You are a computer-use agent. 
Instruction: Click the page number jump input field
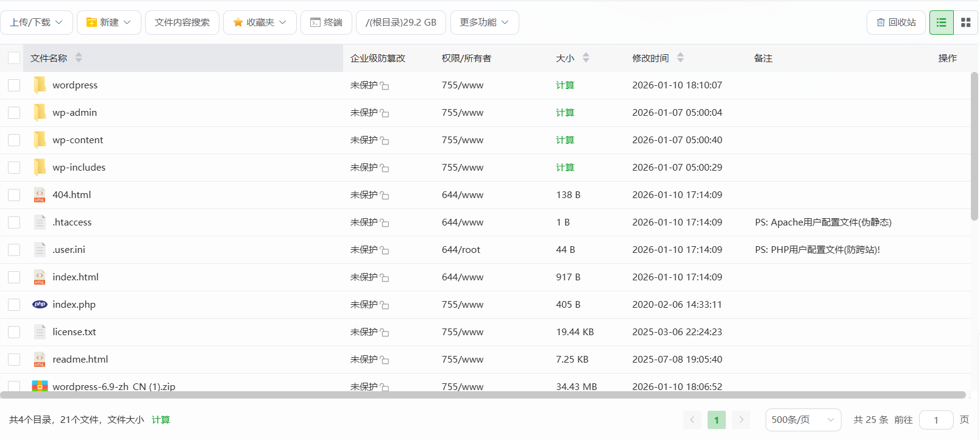(x=936, y=420)
